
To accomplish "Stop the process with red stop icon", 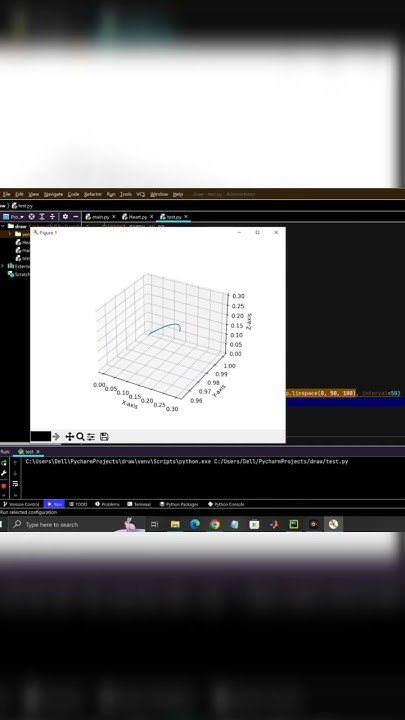I will click(x=4, y=485).
